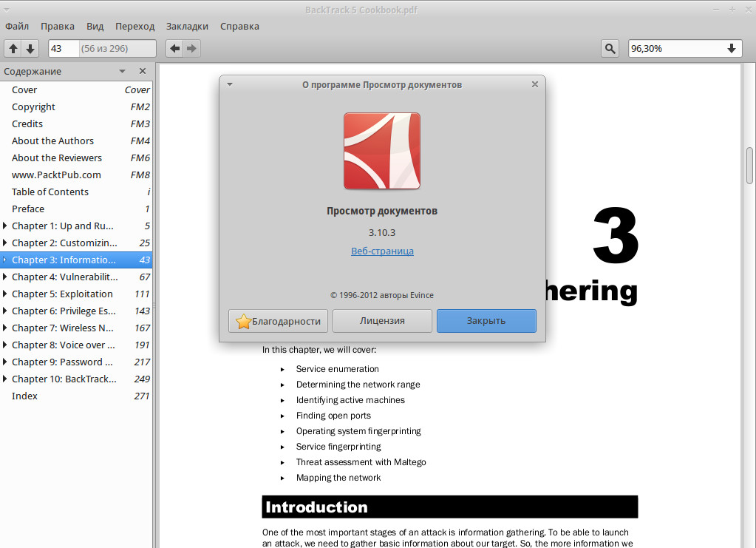Close the Содержание sidebar panel

[x=142, y=71]
